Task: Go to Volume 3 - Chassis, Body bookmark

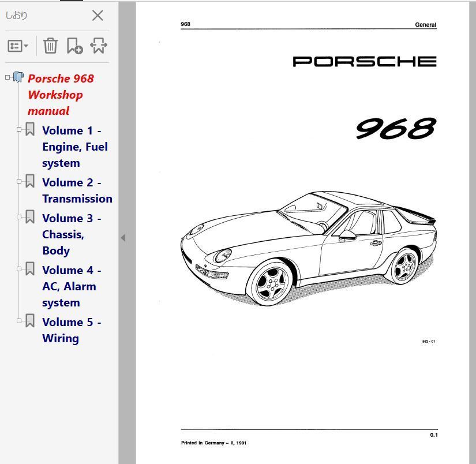Action: [x=72, y=234]
